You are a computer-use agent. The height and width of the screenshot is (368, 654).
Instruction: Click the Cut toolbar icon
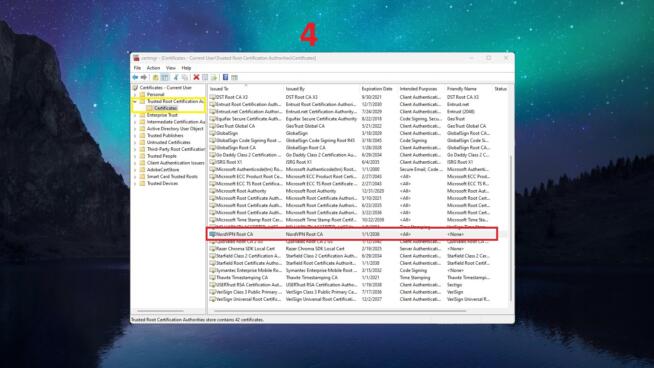click(176, 78)
